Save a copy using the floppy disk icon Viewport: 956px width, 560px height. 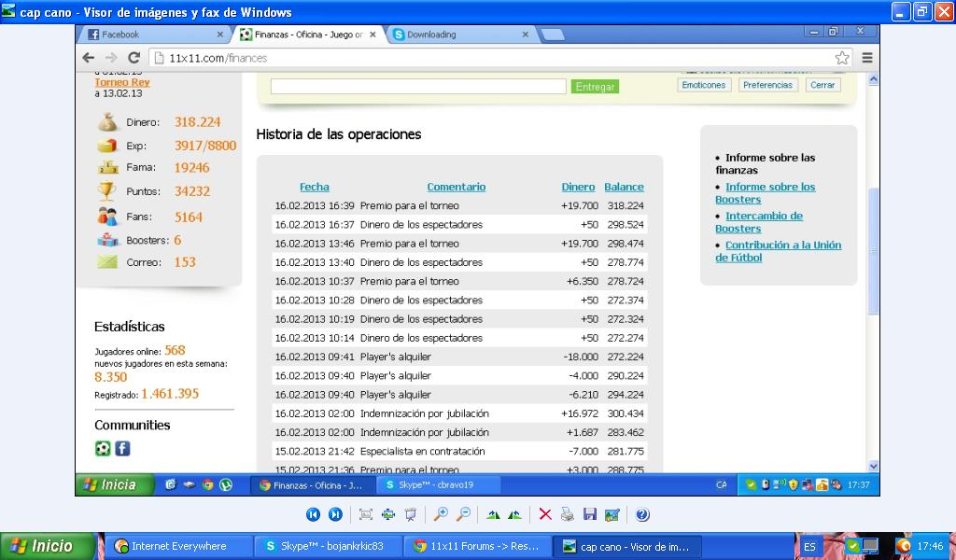tap(590, 514)
